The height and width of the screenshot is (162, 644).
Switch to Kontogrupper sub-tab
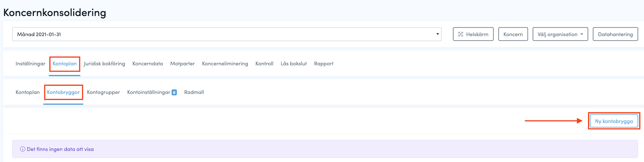103,92
